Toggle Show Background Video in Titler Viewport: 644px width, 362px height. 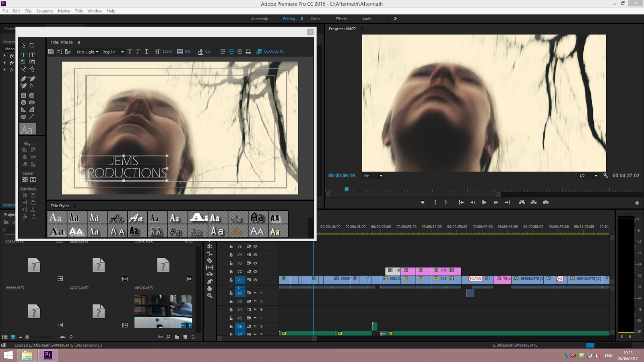tap(259, 51)
